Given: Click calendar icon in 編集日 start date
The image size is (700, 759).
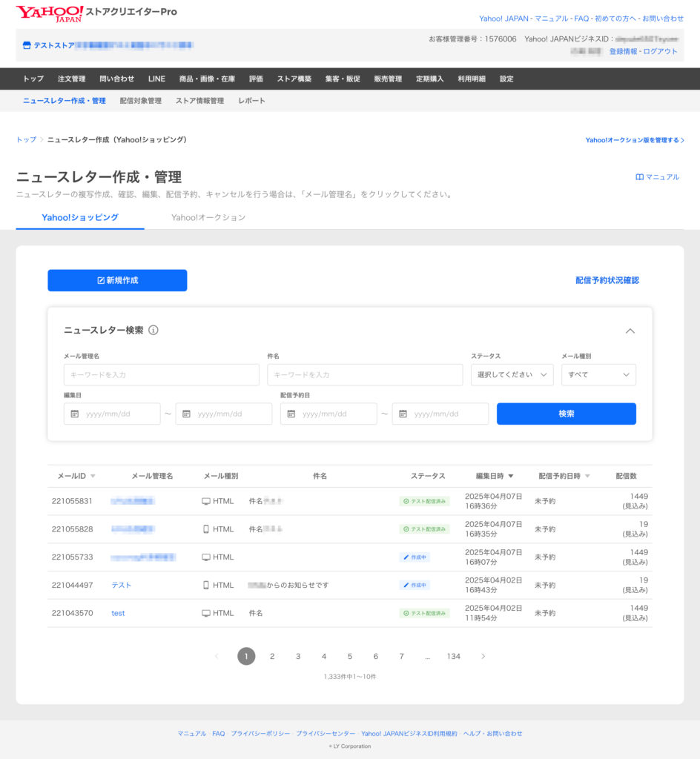Looking at the screenshot, I should click(x=75, y=414).
